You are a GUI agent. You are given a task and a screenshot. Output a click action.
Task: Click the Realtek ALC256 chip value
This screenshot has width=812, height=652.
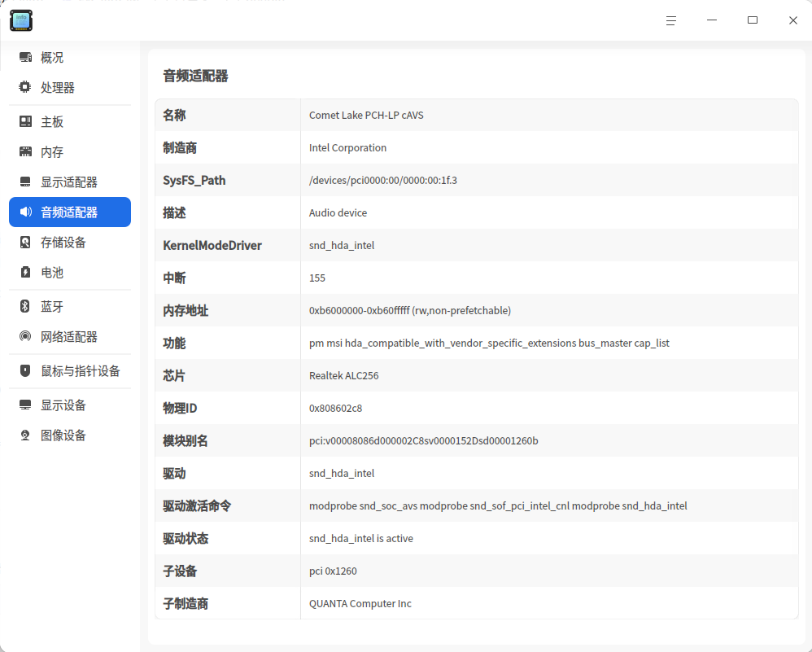344,375
